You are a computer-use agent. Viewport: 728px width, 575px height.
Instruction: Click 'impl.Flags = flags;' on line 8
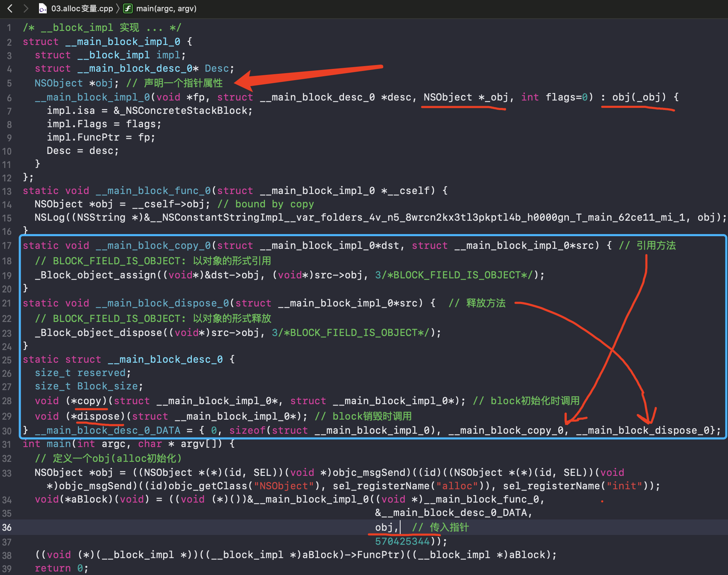tap(104, 124)
